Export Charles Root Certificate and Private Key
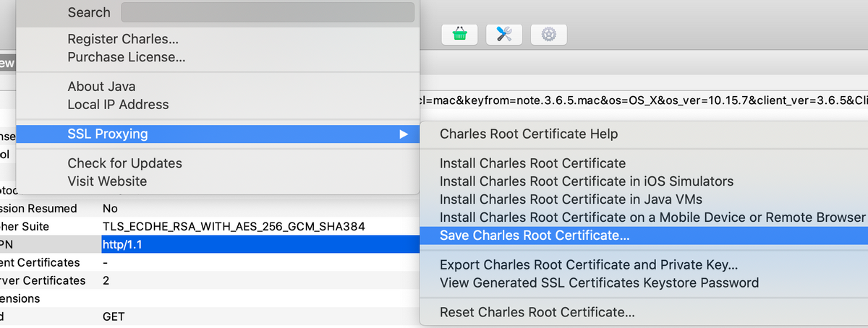 pos(589,265)
